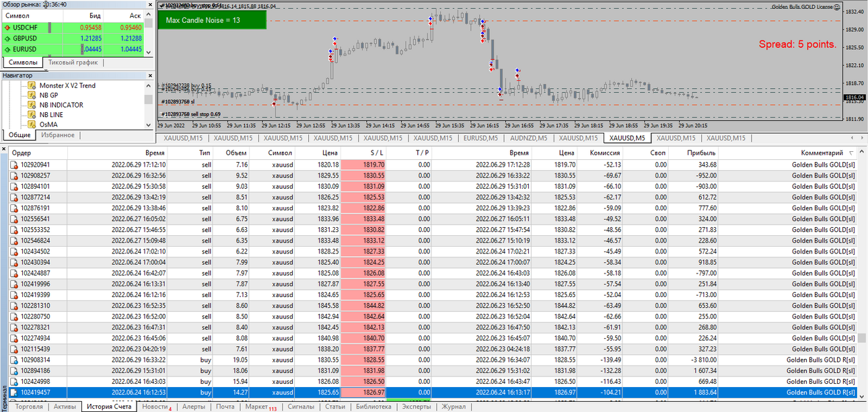Open the Общие tab in Navigator
Image resolution: width=868 pixels, height=412 pixels.
coord(20,135)
